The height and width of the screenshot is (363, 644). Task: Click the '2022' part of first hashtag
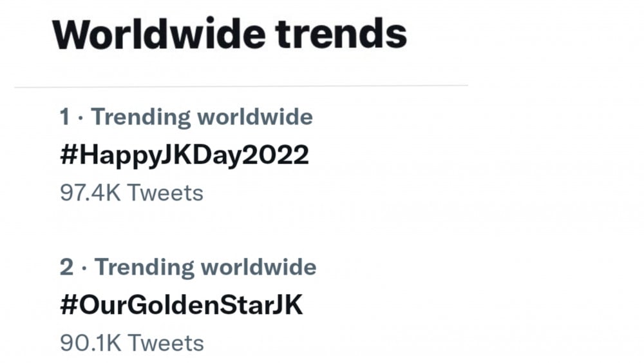[275, 155]
